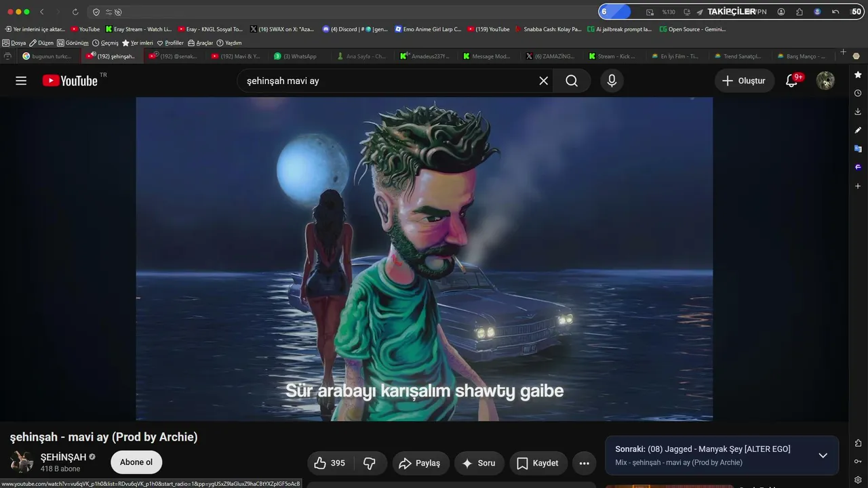The width and height of the screenshot is (868, 488).
Task: Start voice search with the microphone
Action: tap(612, 81)
